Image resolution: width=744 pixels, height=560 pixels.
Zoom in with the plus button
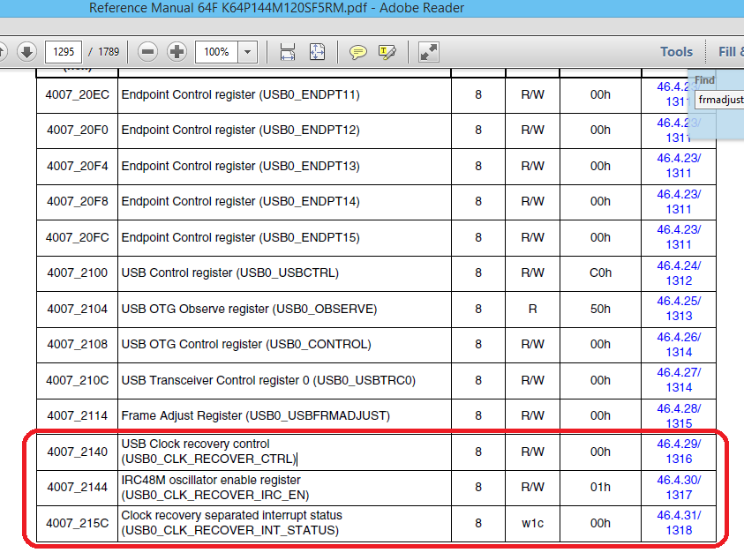tap(177, 52)
